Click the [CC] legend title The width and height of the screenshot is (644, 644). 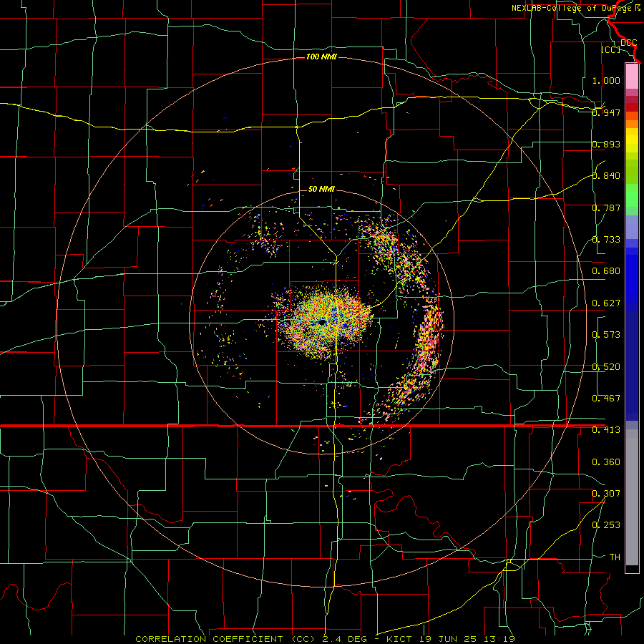pyautogui.click(x=611, y=49)
